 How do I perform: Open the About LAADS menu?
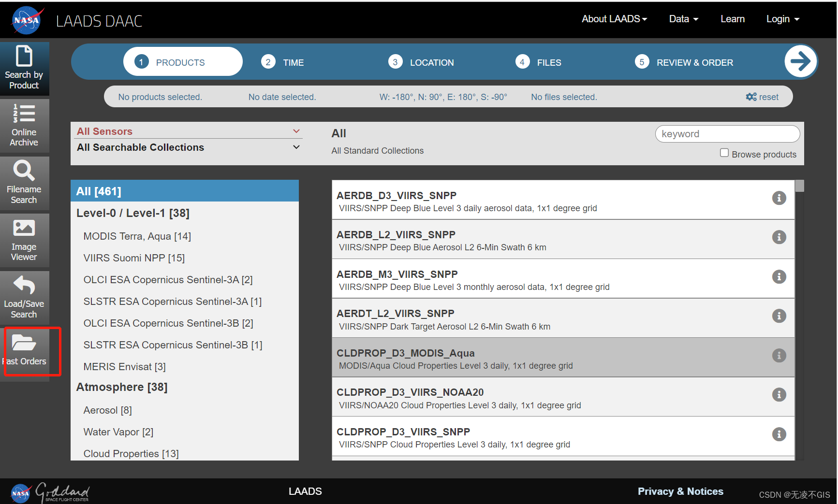point(614,19)
